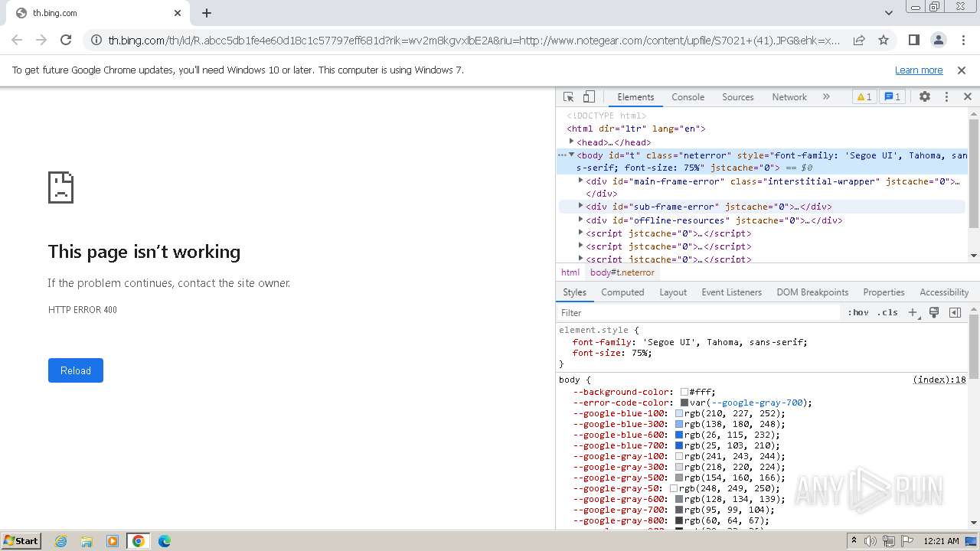Close the DevTools panel
Screen dimensions: 980x551
coord(967,97)
